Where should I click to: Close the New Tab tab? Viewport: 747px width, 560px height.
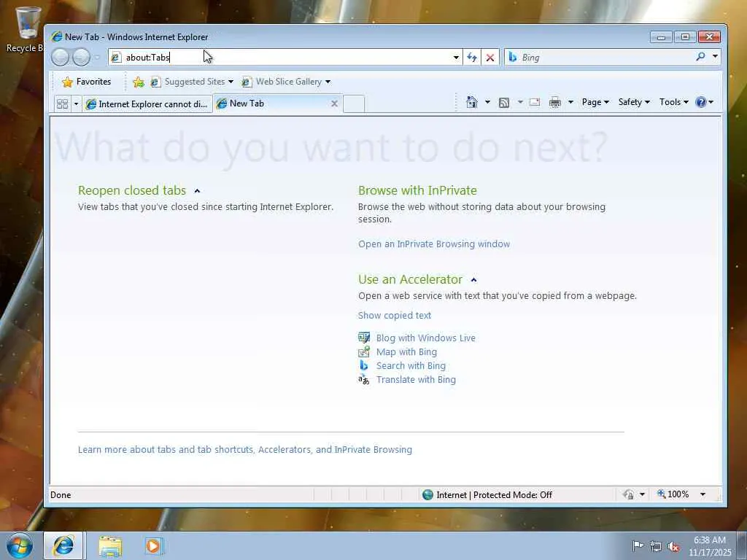pos(334,104)
